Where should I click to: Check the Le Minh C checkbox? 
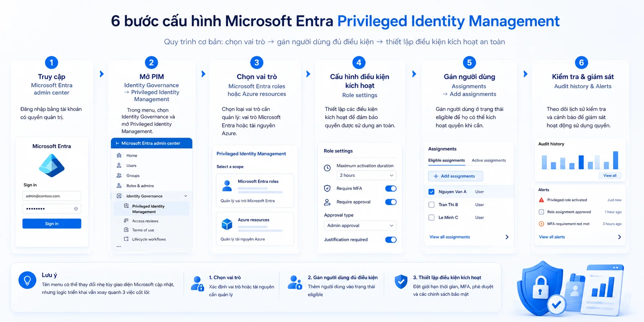[432, 217]
